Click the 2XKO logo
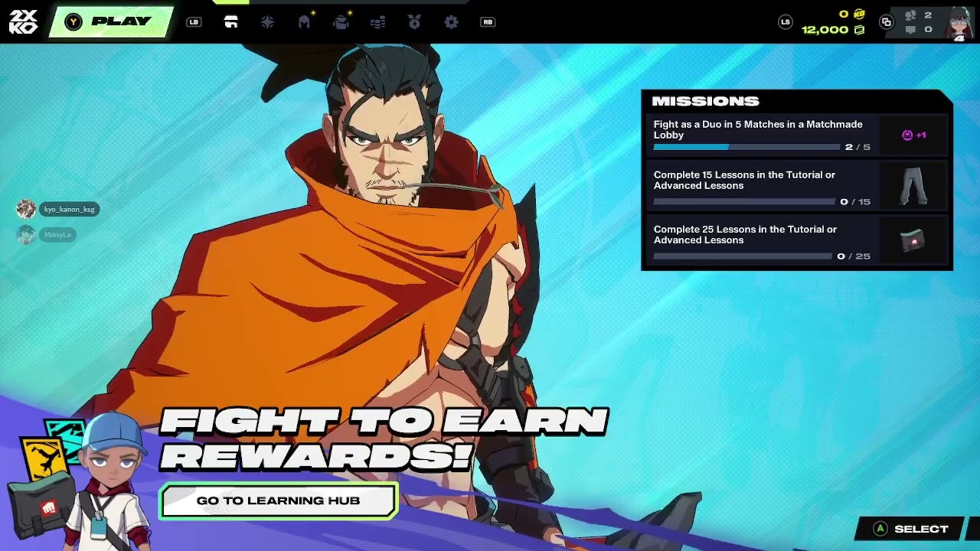Screen dimensions: 980x551 pos(23,22)
